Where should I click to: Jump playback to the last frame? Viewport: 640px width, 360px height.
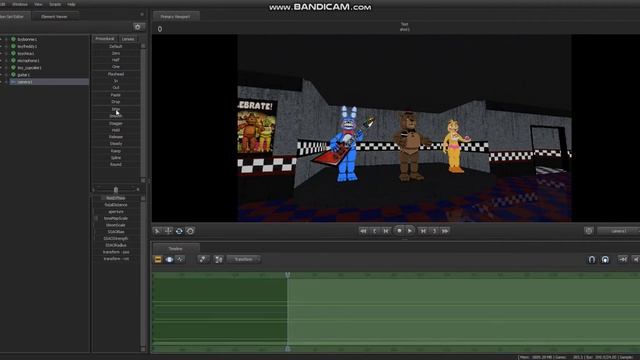coord(445,231)
